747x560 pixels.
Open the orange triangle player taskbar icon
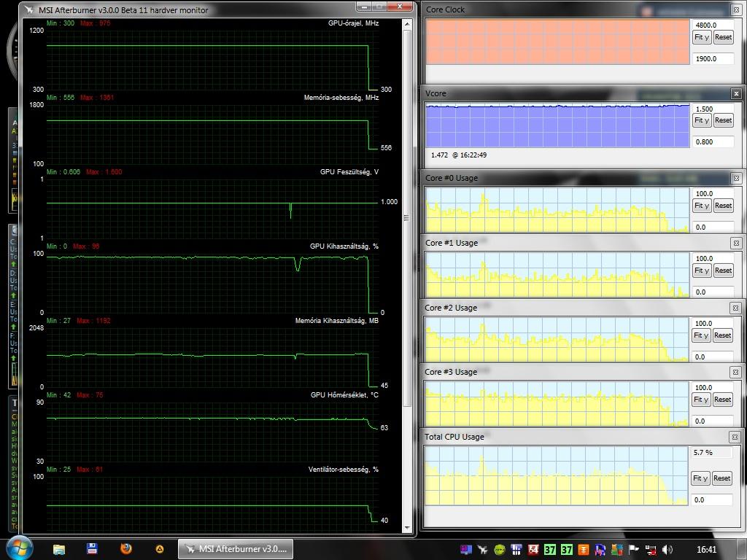pos(160,549)
